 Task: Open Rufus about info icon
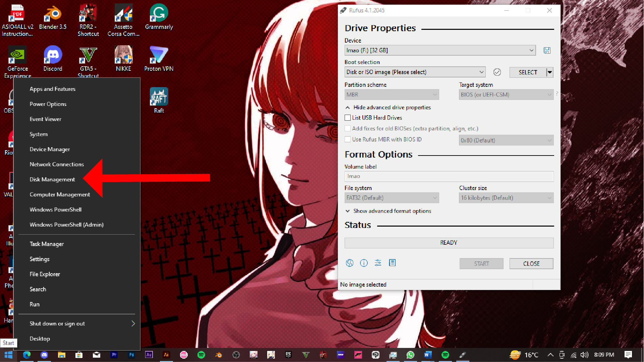click(364, 263)
